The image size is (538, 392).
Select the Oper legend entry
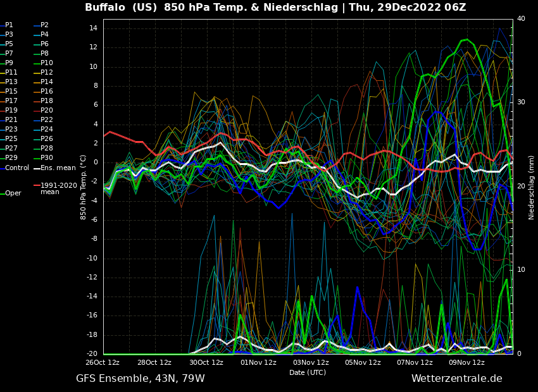[x=13, y=193]
